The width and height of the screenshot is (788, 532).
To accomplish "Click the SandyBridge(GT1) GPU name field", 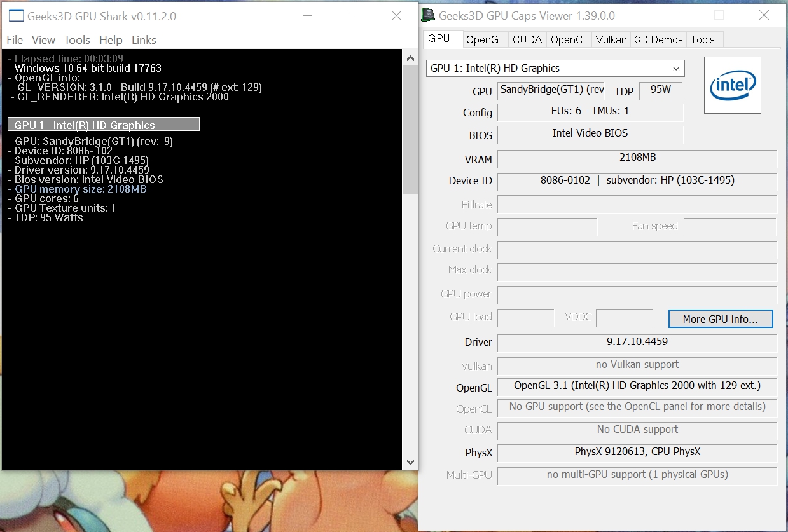I will [x=551, y=90].
